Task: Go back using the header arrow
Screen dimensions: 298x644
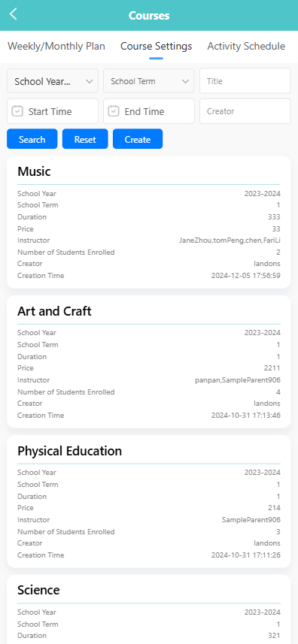Action: point(14,14)
